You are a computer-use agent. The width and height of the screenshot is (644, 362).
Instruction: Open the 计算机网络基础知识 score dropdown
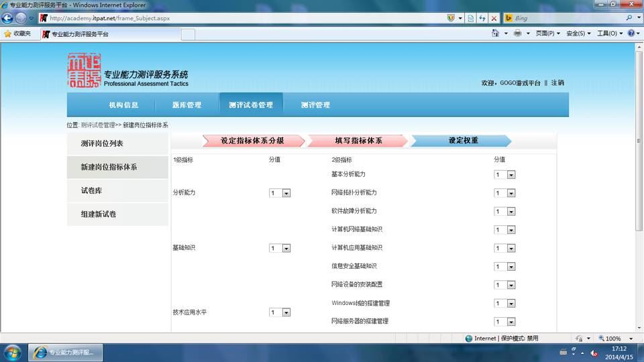[504, 230]
